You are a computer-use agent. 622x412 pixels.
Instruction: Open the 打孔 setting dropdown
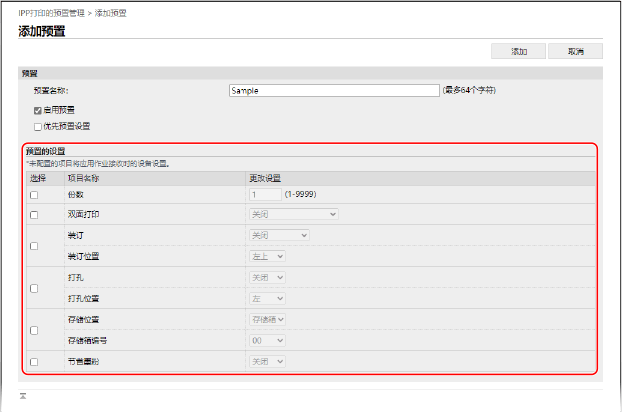[268, 277]
